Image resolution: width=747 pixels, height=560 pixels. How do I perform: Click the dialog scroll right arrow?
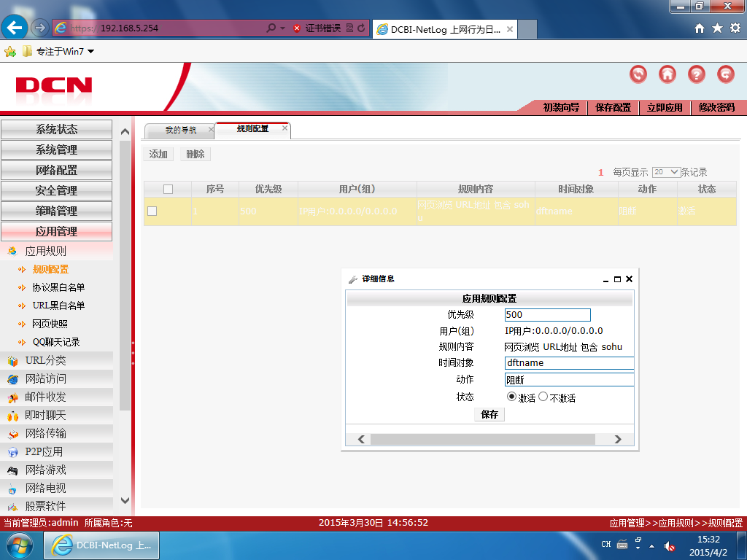pos(618,439)
